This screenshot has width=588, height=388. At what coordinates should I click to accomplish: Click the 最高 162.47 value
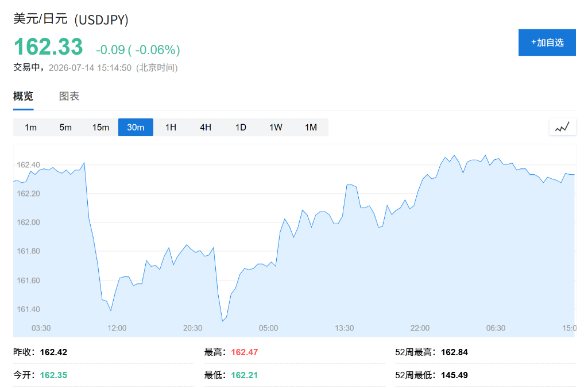pyautogui.click(x=245, y=352)
